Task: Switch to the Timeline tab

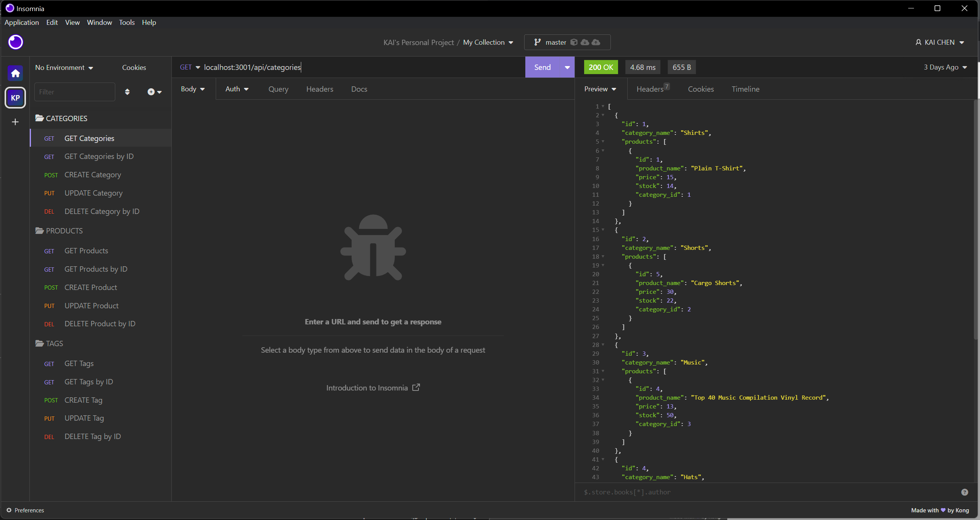Action: click(745, 89)
